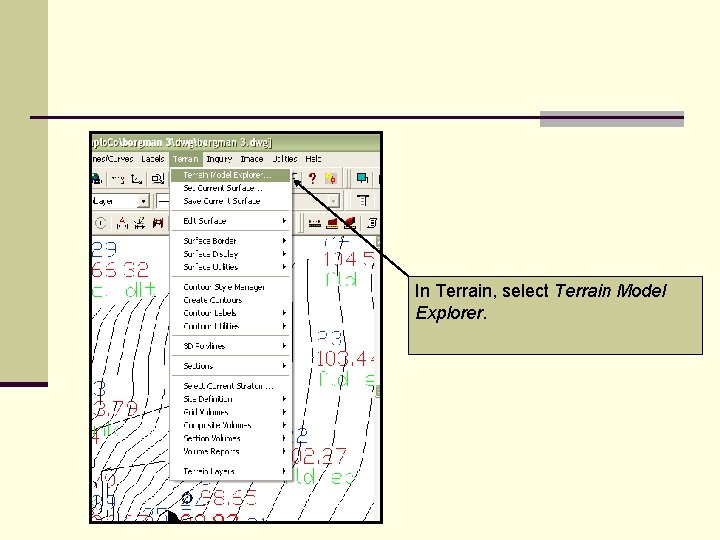
Task: Click the text style T icon
Action: click(363, 201)
